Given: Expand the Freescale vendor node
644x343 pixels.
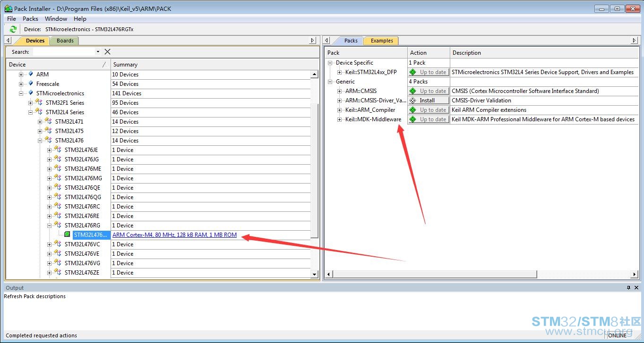Looking at the screenshot, I should coord(21,84).
